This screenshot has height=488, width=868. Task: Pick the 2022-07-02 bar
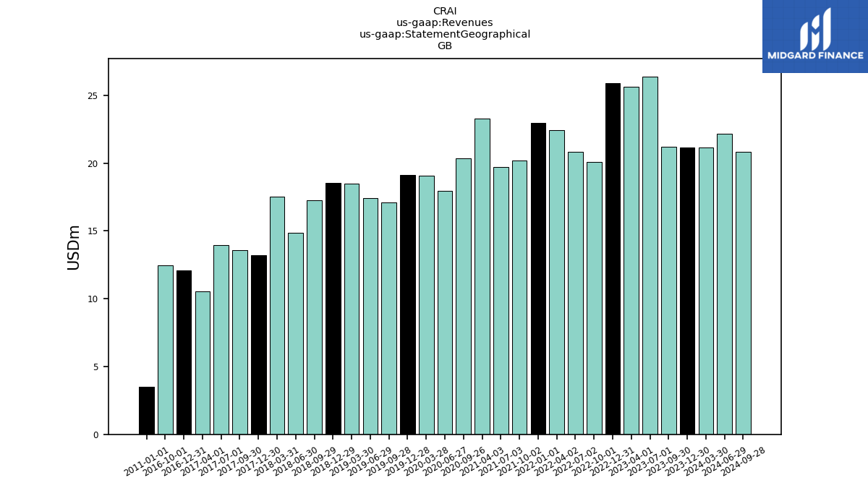[576, 294]
